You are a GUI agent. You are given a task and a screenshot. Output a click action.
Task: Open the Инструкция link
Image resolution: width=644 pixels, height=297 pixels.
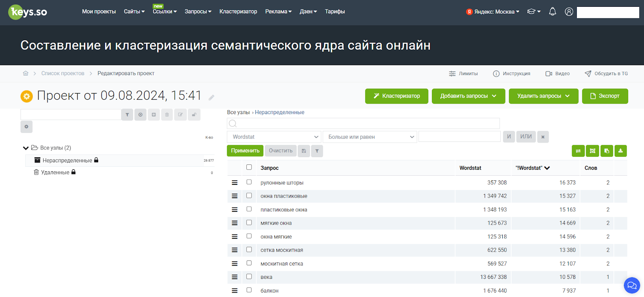pyautogui.click(x=512, y=74)
